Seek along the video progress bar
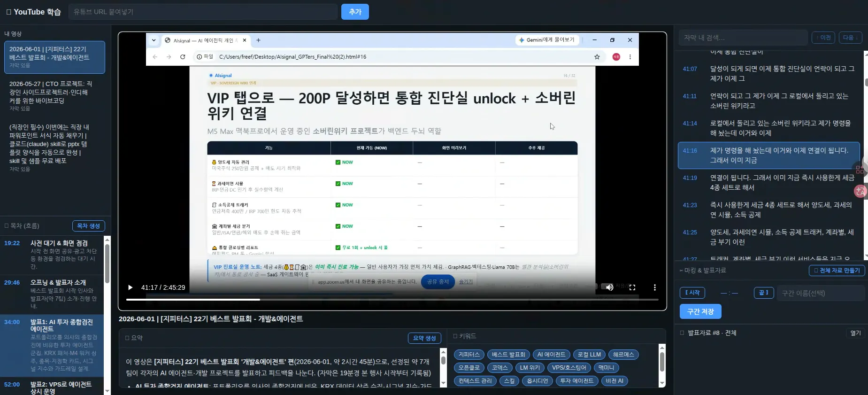Screen dimensions: 868x395 (x=392, y=299)
